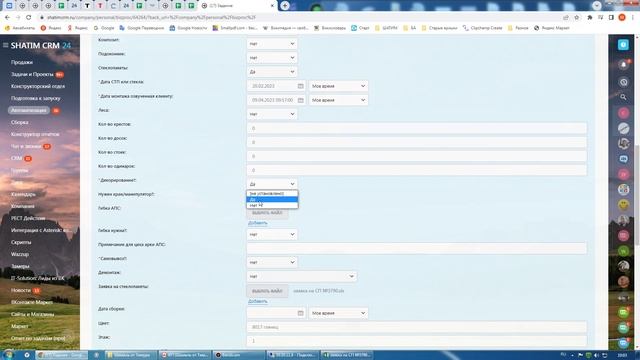Viewport: 640px width, 360px height.
Task: Expand the Стеклопакеты dropdown set to Да
Action: 272,72
